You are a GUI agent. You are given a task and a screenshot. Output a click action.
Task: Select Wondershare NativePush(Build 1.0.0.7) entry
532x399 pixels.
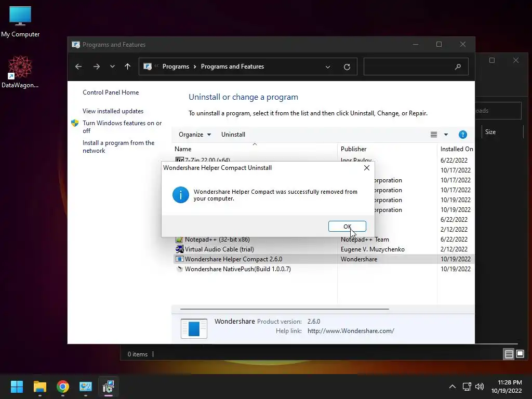point(237,269)
